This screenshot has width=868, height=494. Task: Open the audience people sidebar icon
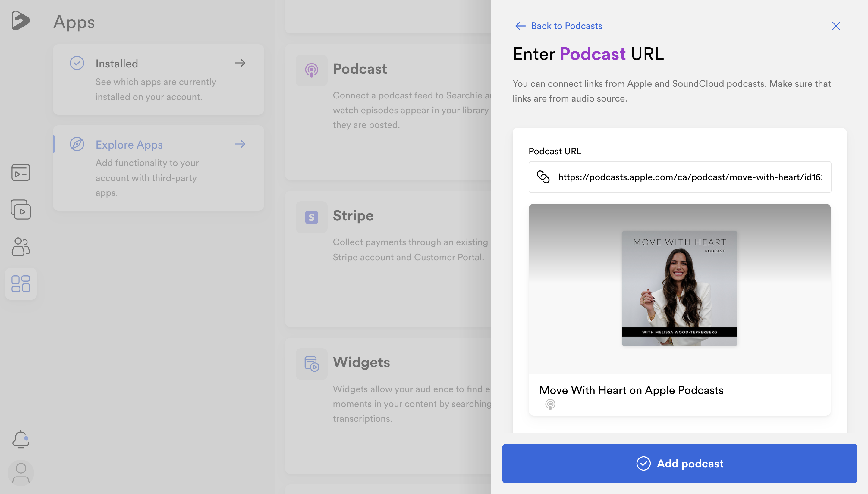21,246
